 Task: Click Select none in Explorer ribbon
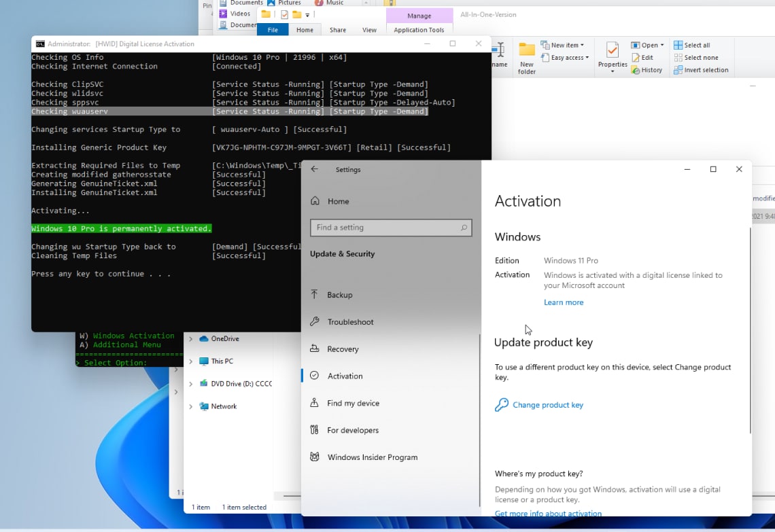click(696, 57)
